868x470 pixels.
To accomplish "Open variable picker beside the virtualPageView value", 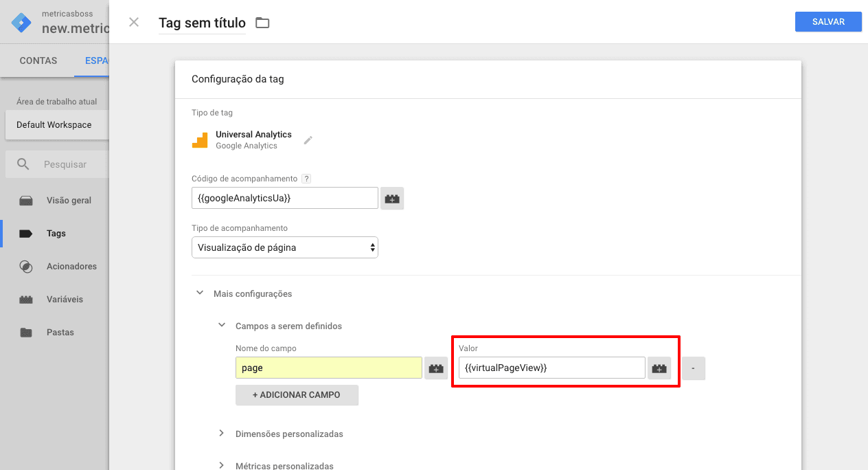I will tap(659, 368).
